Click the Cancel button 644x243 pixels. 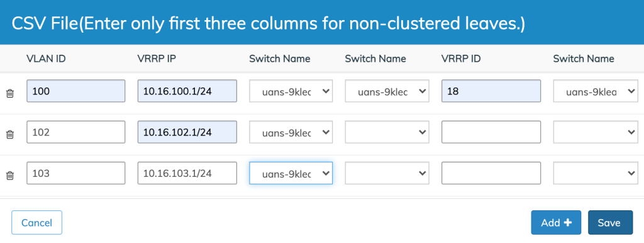36,222
